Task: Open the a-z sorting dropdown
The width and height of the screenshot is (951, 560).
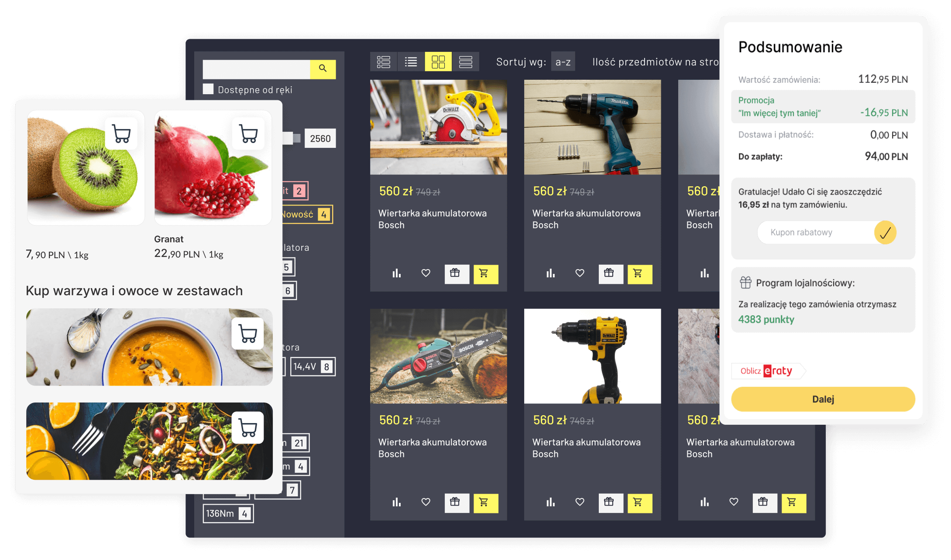Action: pos(563,62)
